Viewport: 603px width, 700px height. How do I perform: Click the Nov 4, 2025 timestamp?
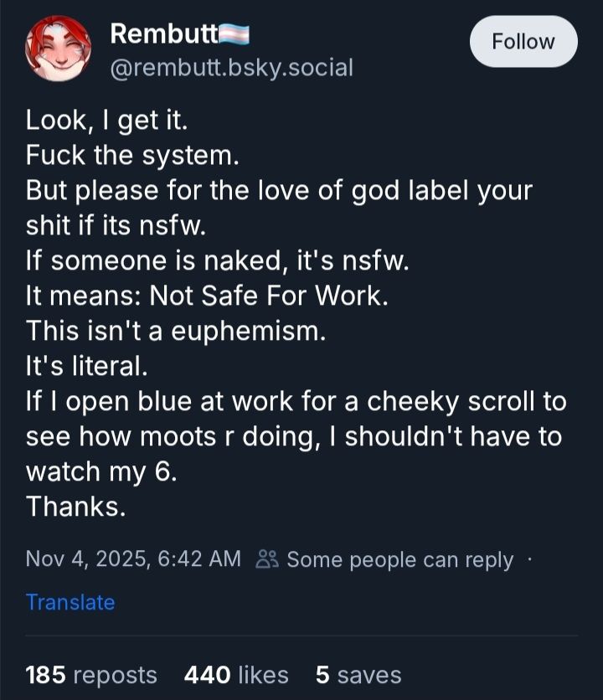tap(133, 558)
